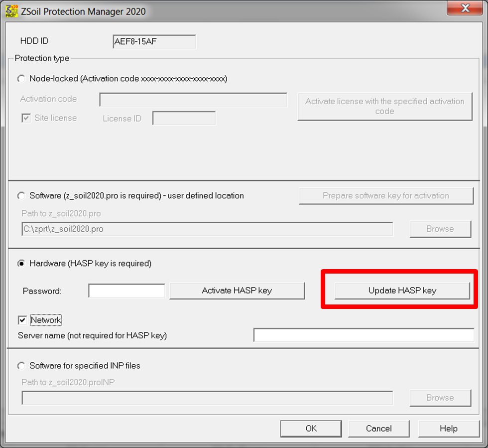Viewport: 488px width, 448px height.
Task: Confirm settings with the OK button
Action: 311,429
